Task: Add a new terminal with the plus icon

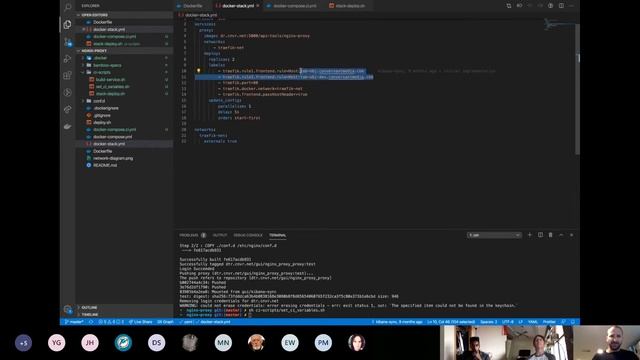Action: (529, 235)
